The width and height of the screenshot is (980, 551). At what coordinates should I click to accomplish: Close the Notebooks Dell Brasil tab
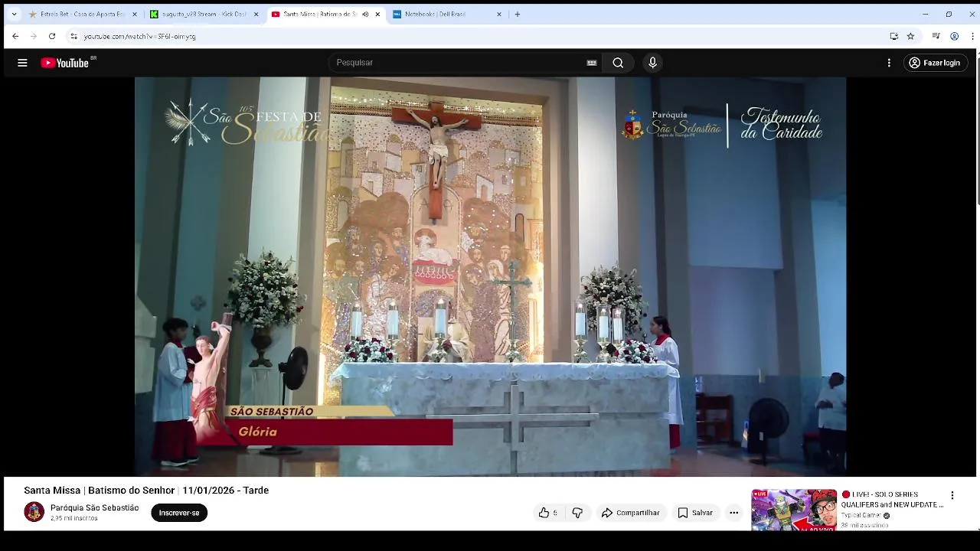(x=499, y=14)
